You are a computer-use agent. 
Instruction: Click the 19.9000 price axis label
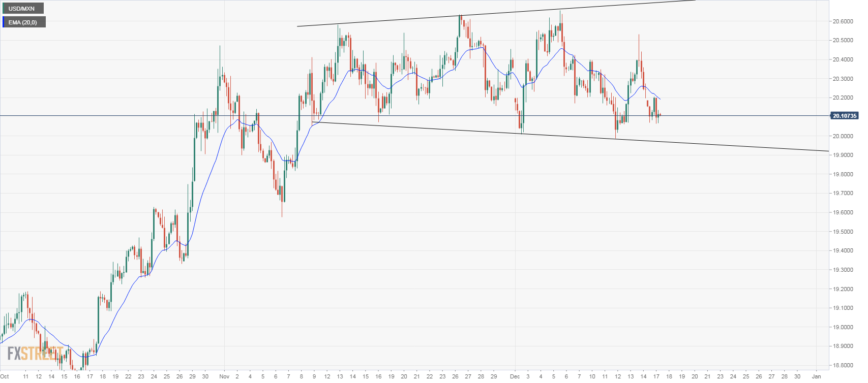coord(843,155)
